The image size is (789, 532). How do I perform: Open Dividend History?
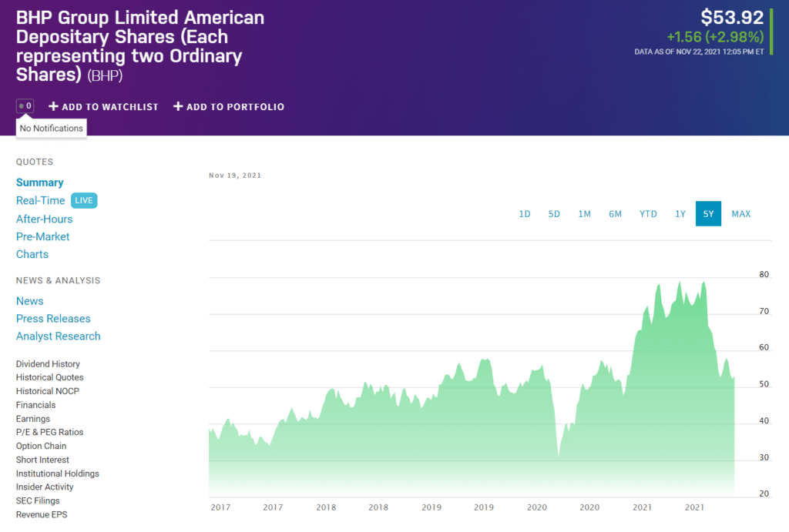pos(48,364)
